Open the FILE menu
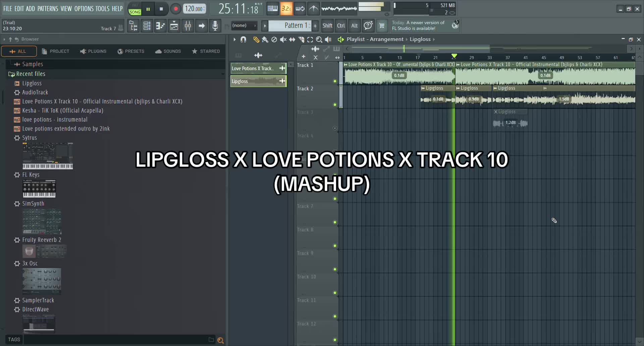The image size is (644, 346). click(x=7, y=9)
